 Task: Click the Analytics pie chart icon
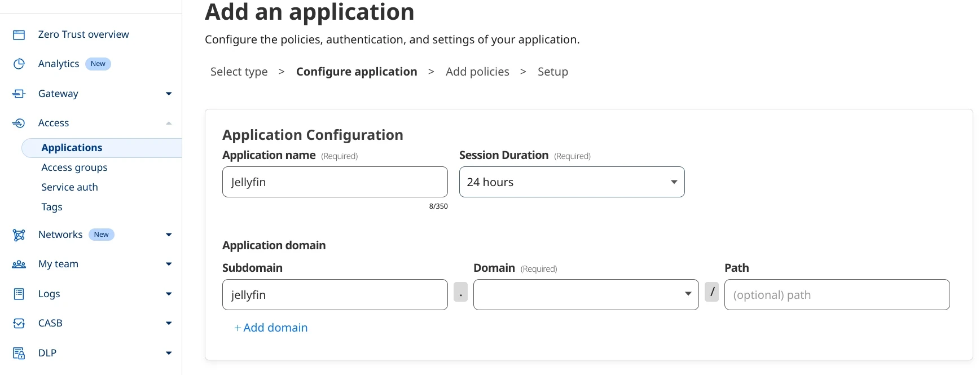click(x=19, y=64)
